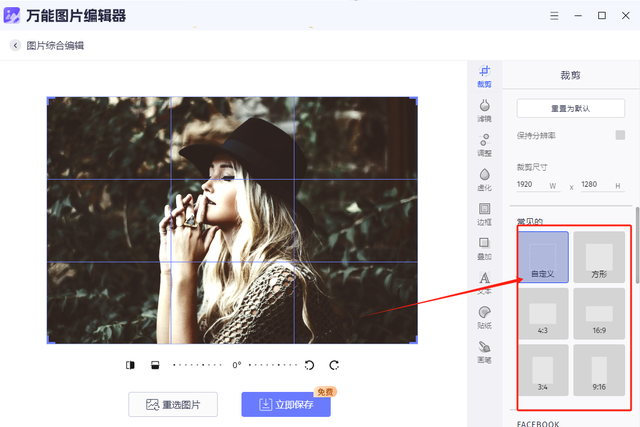Toggle the 保持分辨率 checkbox

tap(620, 135)
